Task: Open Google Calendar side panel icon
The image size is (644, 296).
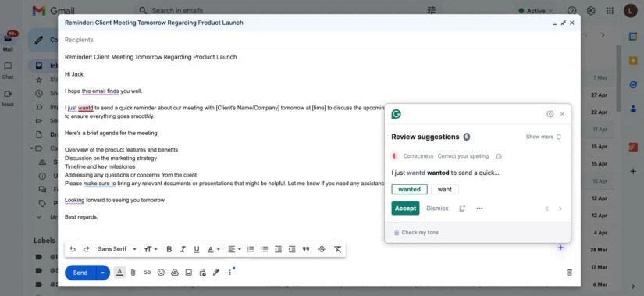Action: coord(633,36)
